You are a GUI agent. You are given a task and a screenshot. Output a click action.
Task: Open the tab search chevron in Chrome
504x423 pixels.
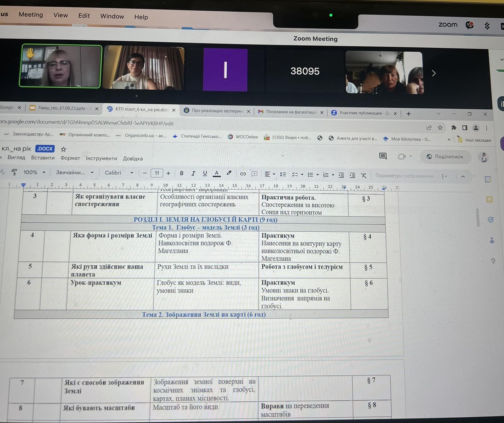(438, 113)
